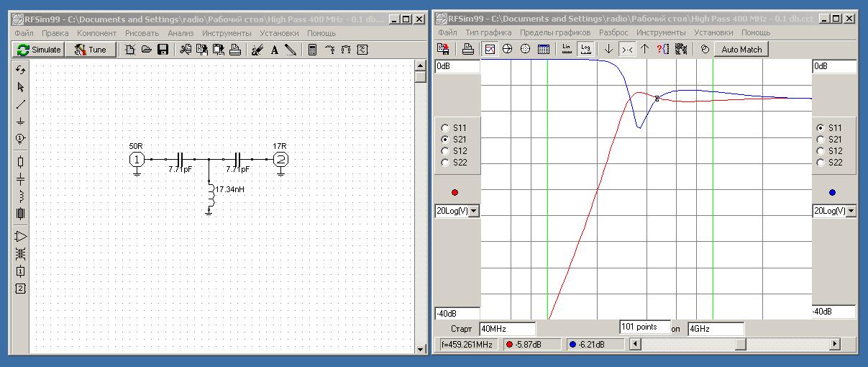Click the graph horizontal scrollbar thumb

point(740,344)
